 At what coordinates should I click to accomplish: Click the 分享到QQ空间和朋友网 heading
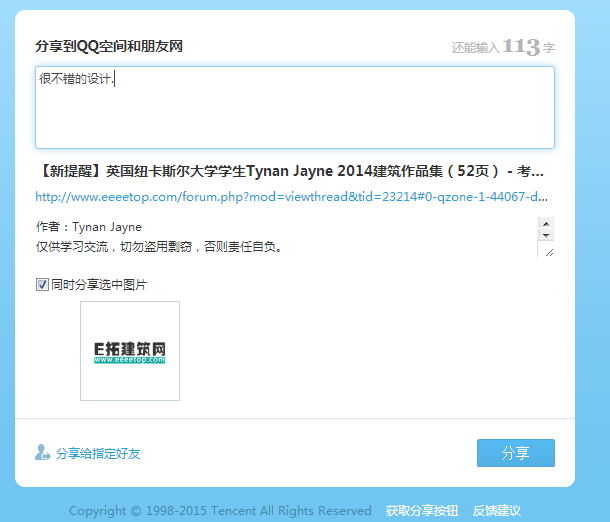(x=109, y=46)
